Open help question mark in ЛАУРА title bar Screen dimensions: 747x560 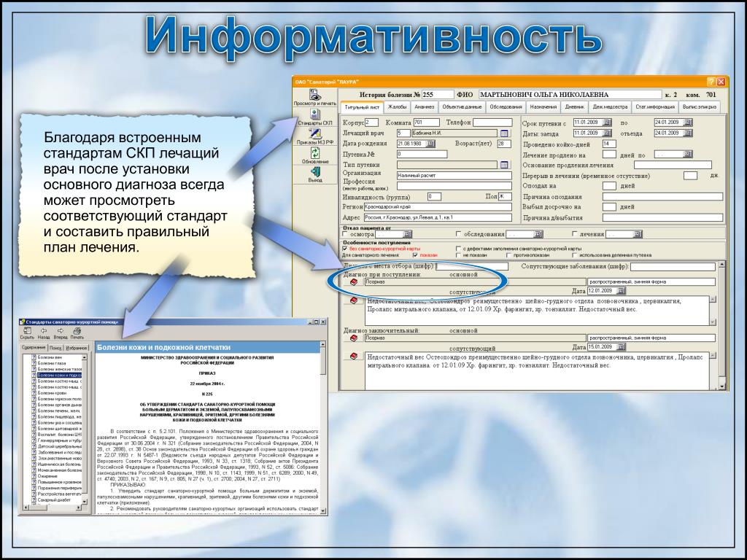click(x=711, y=82)
